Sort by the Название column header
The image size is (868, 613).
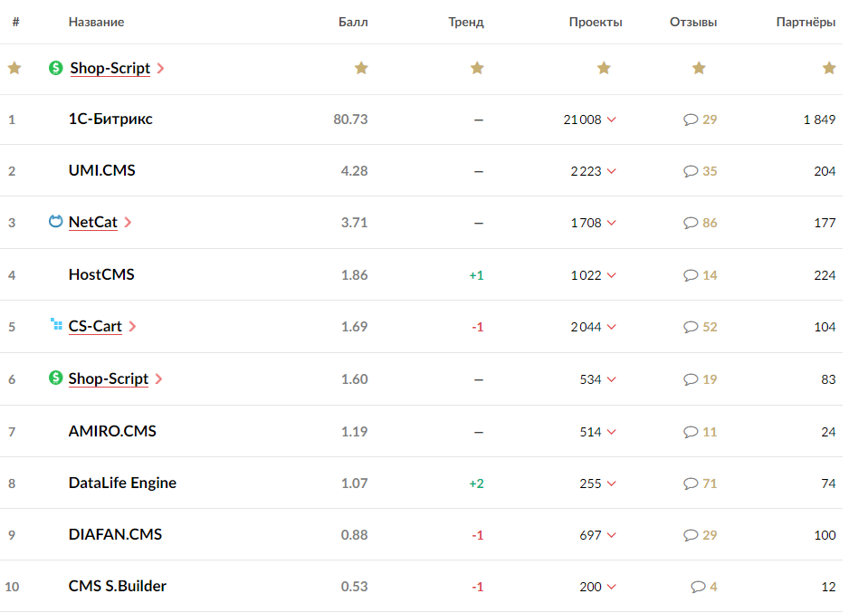click(96, 22)
